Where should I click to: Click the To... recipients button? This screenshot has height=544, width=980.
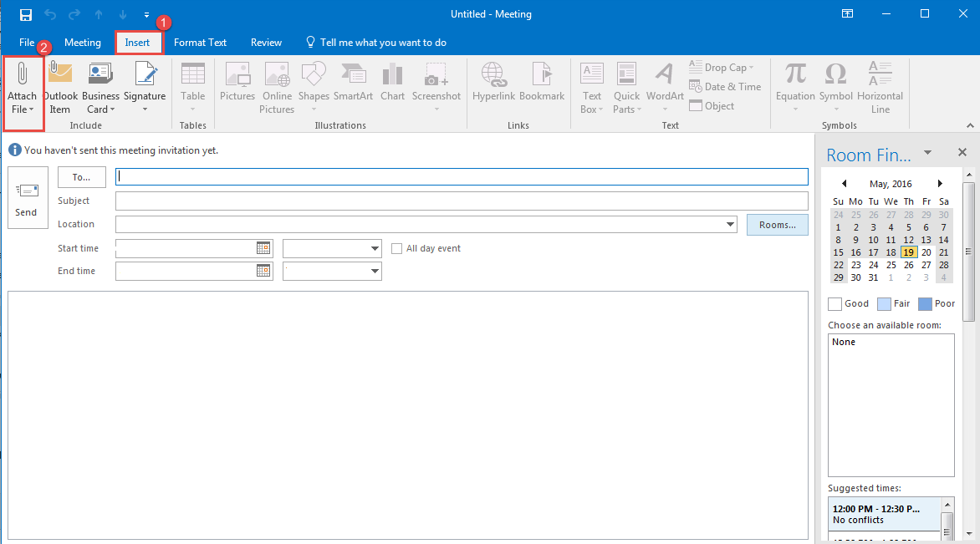(x=81, y=177)
